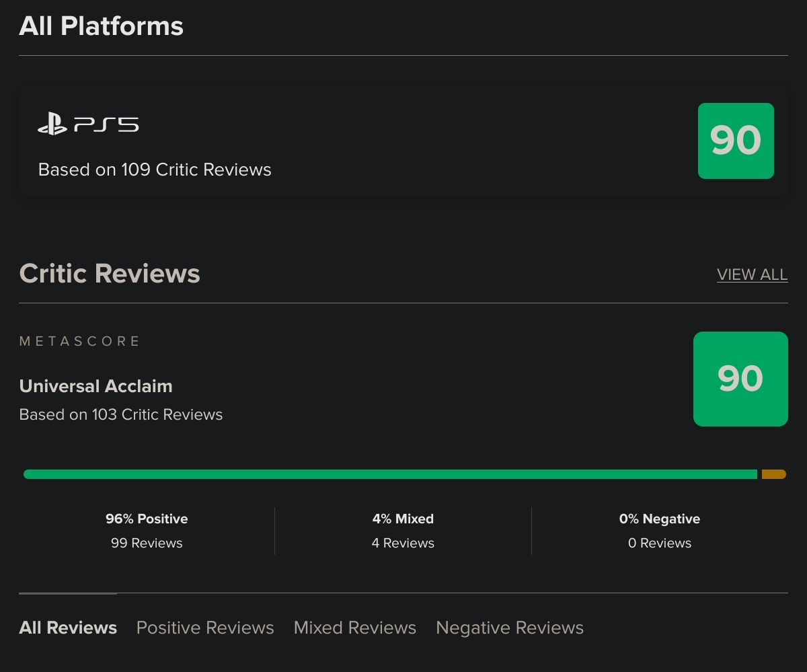Image resolution: width=807 pixels, height=672 pixels.
Task: Click the VIEW ALL critic reviews link
Action: pyautogui.click(x=752, y=274)
